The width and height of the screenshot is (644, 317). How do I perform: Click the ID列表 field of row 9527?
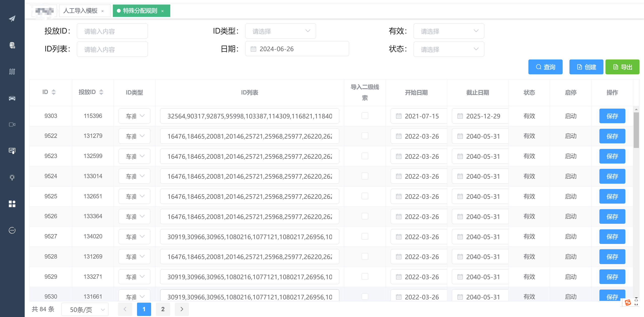pos(250,237)
